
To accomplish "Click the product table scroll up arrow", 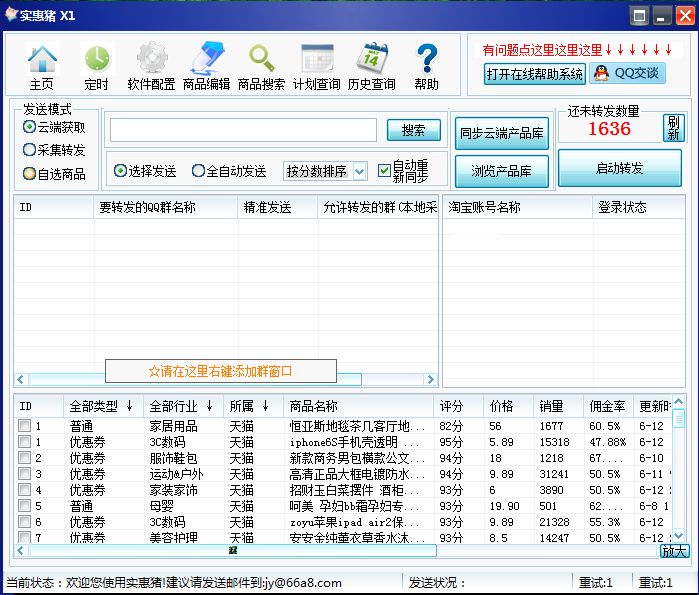I will tap(678, 401).
